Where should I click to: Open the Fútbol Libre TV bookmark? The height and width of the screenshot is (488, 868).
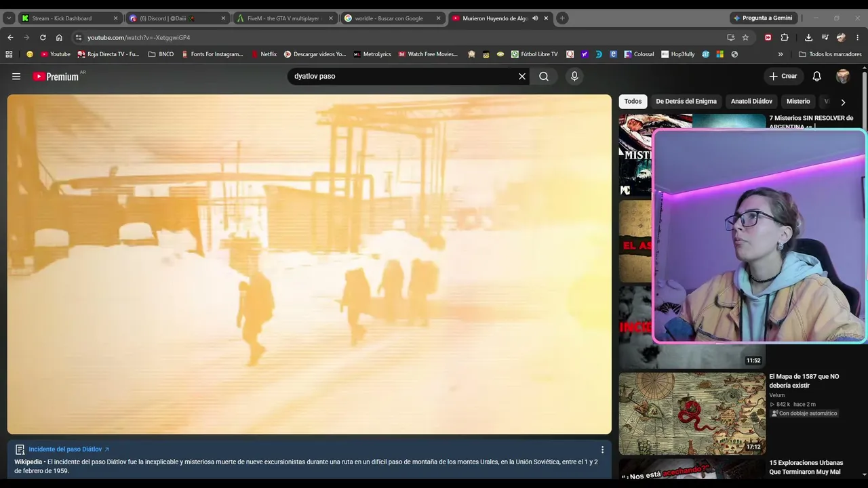(534, 54)
